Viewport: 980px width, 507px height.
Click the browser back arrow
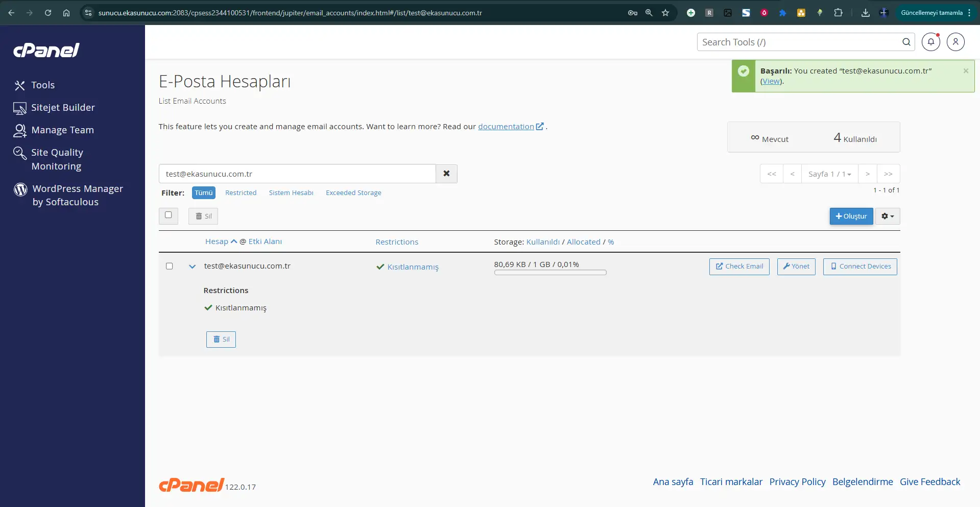click(11, 13)
